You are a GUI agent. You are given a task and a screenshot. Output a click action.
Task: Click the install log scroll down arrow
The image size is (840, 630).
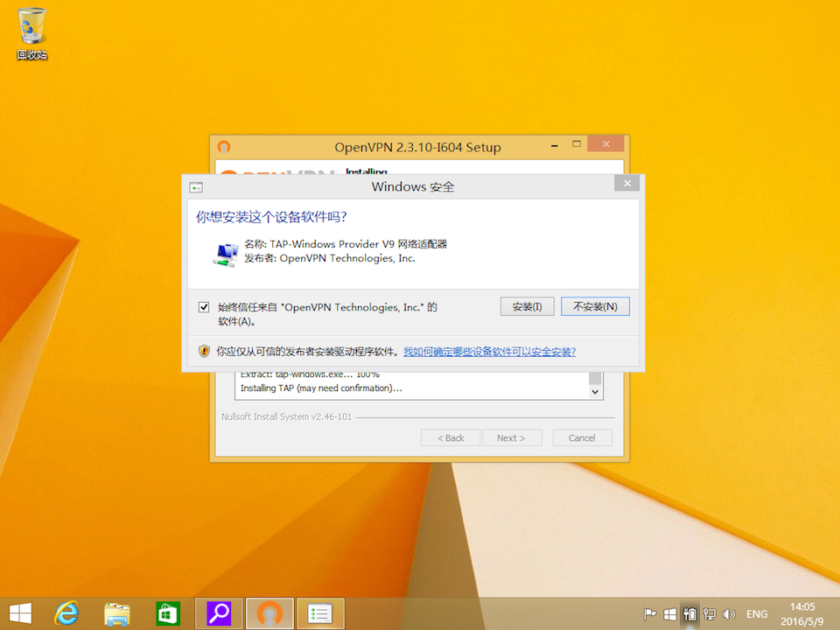[x=595, y=392]
